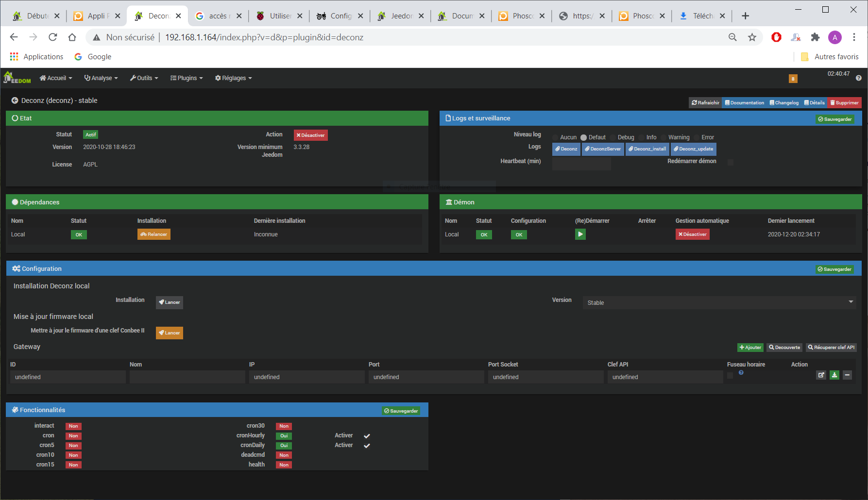The height and width of the screenshot is (500, 868).
Task: Open the gateway external link icon
Action: (x=821, y=375)
